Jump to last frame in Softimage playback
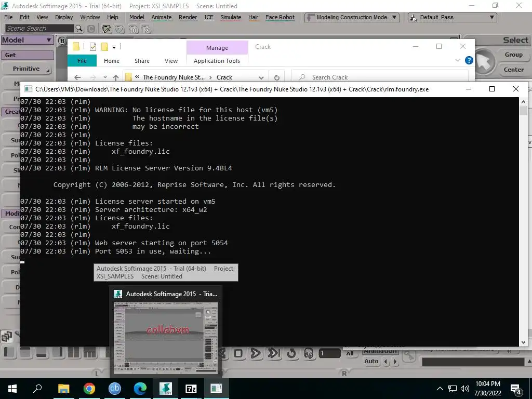This screenshot has height=399, width=532. tap(274, 353)
